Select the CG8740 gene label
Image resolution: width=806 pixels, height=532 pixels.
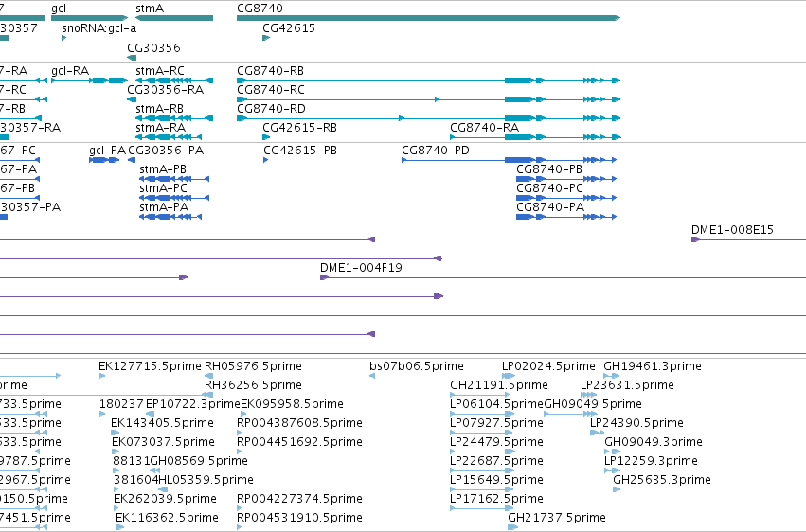point(260,9)
